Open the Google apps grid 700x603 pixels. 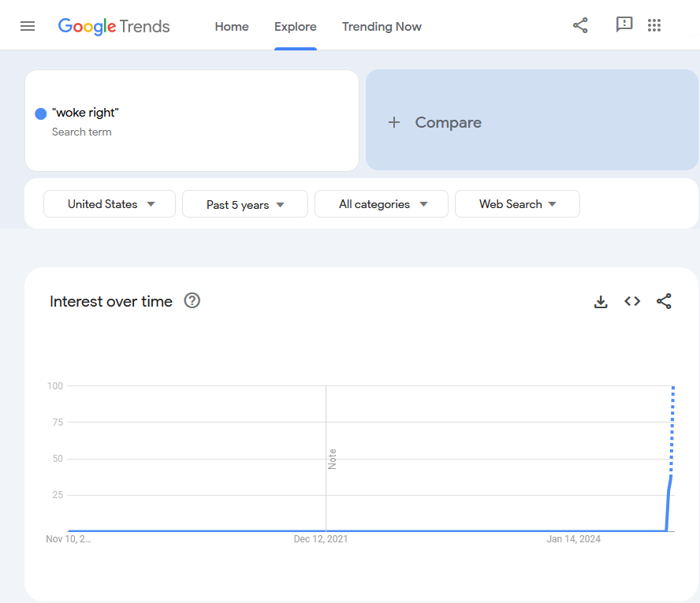[x=654, y=25]
